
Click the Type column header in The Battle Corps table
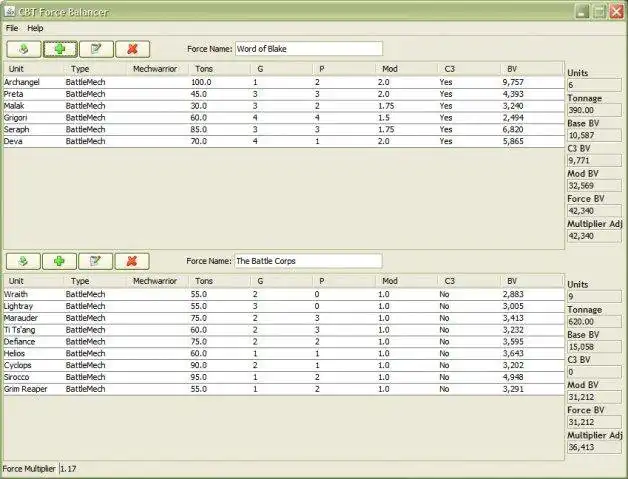95,281
